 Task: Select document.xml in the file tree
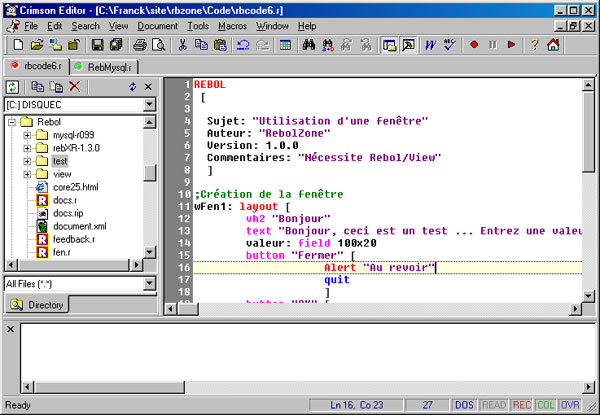[80, 226]
